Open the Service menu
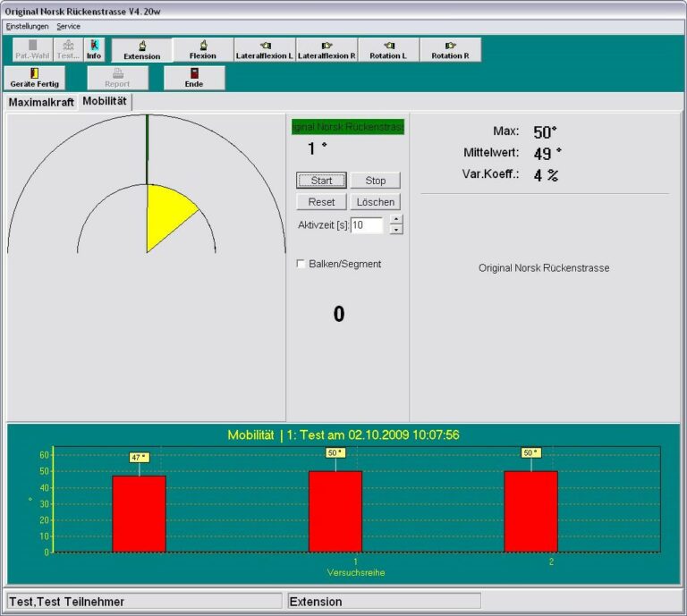This screenshot has height=616, width=687. pyautogui.click(x=68, y=26)
